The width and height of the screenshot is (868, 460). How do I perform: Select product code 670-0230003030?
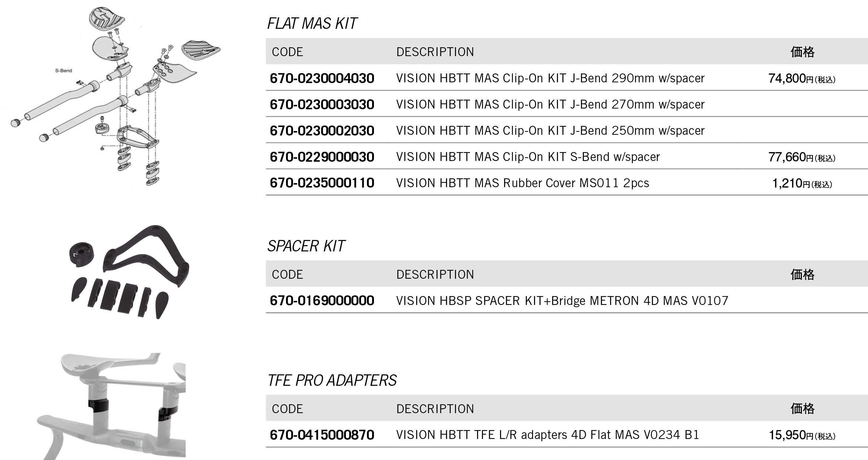[x=322, y=104]
